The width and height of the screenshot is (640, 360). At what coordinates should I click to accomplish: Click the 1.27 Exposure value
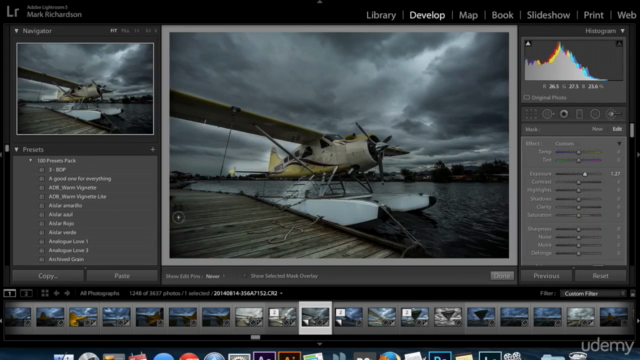(x=616, y=174)
